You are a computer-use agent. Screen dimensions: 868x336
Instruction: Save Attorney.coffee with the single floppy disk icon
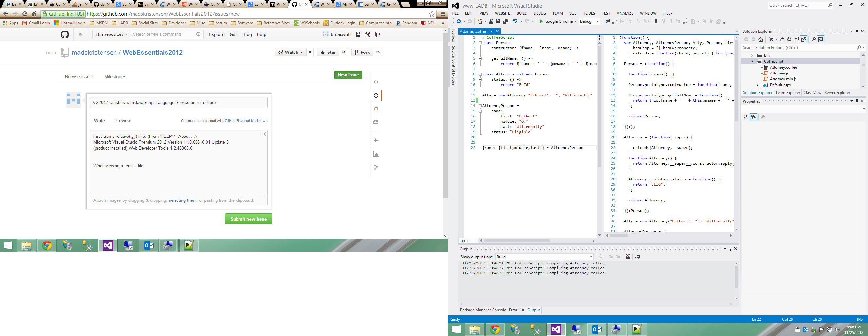[498, 22]
